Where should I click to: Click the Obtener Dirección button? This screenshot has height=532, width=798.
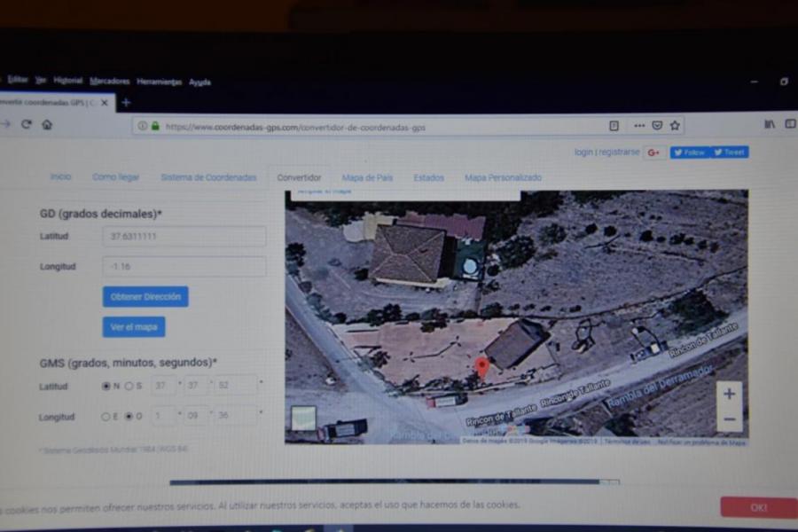click(145, 296)
